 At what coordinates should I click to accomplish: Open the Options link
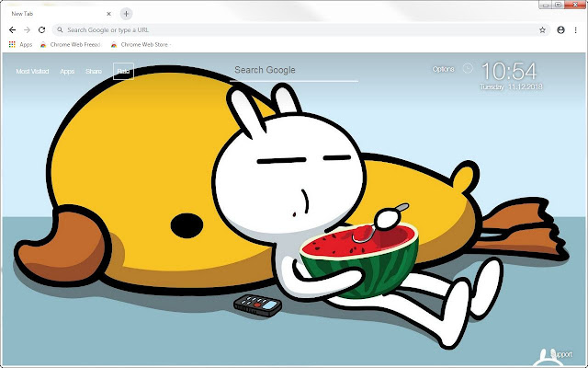pos(443,69)
